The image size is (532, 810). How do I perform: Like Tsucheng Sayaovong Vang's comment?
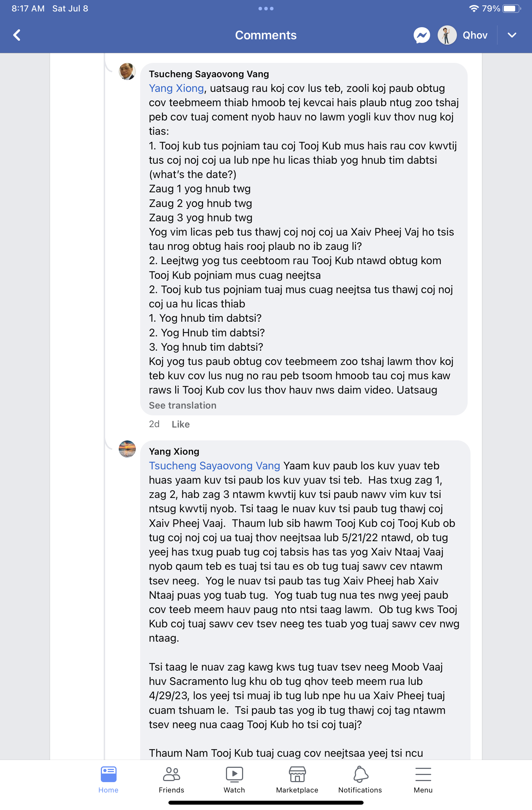pyautogui.click(x=181, y=424)
